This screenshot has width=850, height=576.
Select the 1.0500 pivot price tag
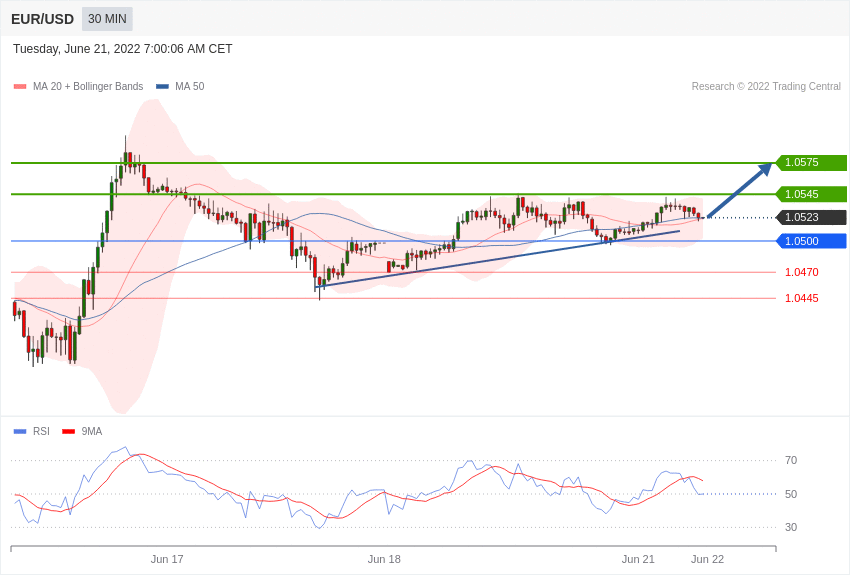point(812,241)
